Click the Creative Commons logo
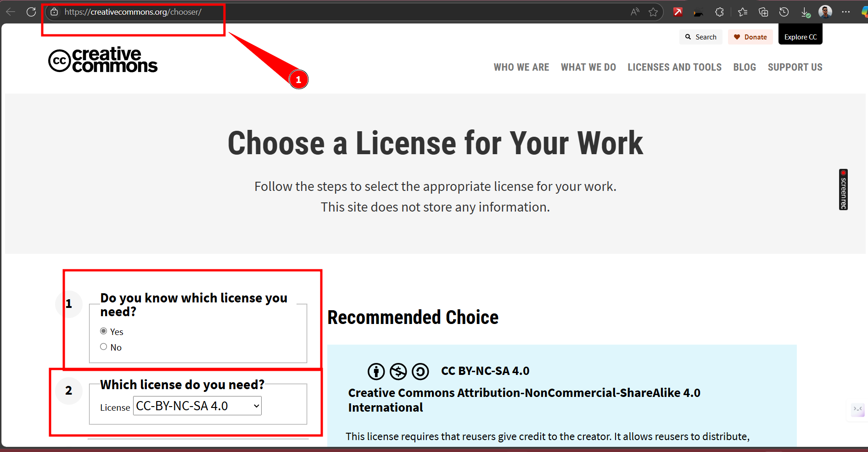Screen dimensions: 868x452 (103, 60)
